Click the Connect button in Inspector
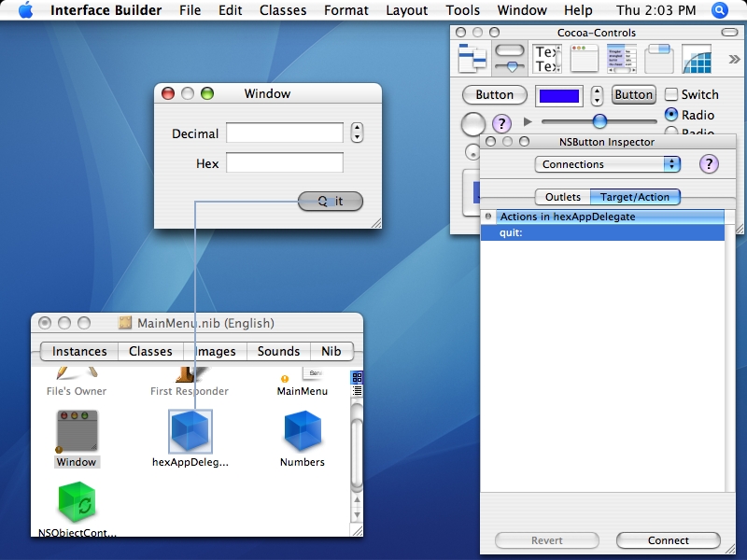747x560 pixels. pyautogui.click(x=668, y=540)
